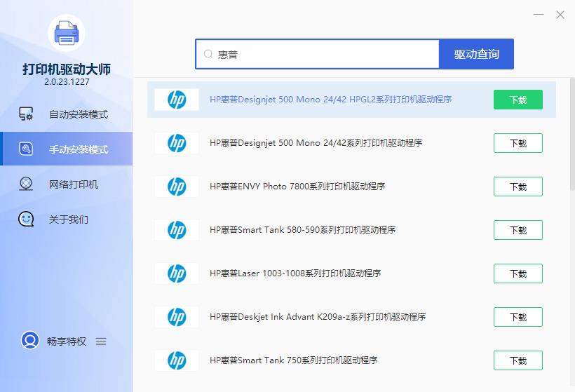Screen dimensions: 575x392
Task: Click HP logo beside Designjet 500 Mono 24/42系列 row
Action: (x=177, y=142)
